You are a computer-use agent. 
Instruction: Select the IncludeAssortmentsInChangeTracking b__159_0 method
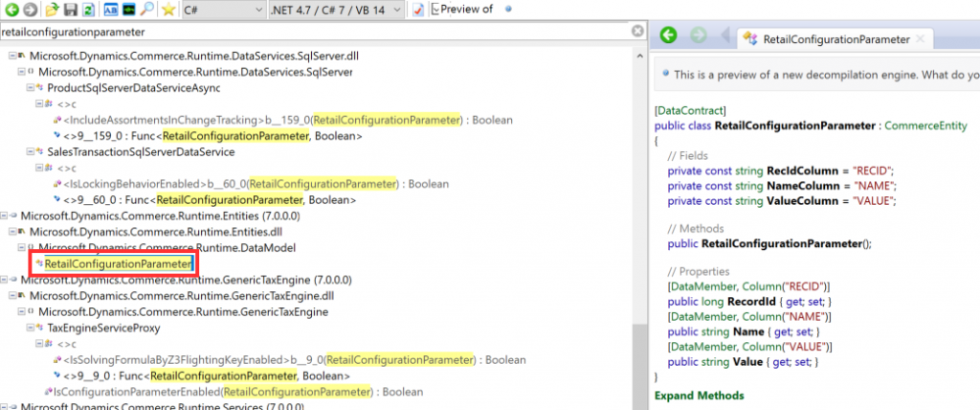pyautogui.click(x=288, y=120)
